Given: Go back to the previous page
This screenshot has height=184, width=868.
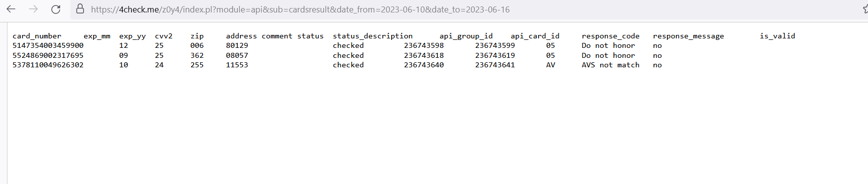Looking at the screenshot, I should (11, 9).
